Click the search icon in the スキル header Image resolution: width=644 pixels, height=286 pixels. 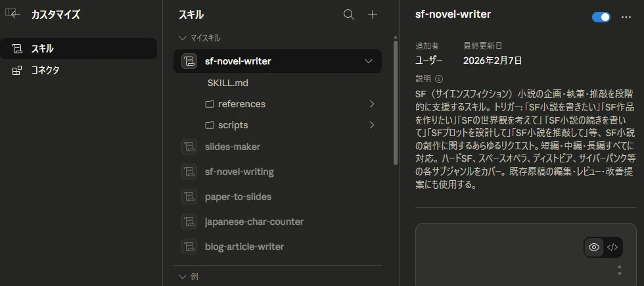point(349,14)
